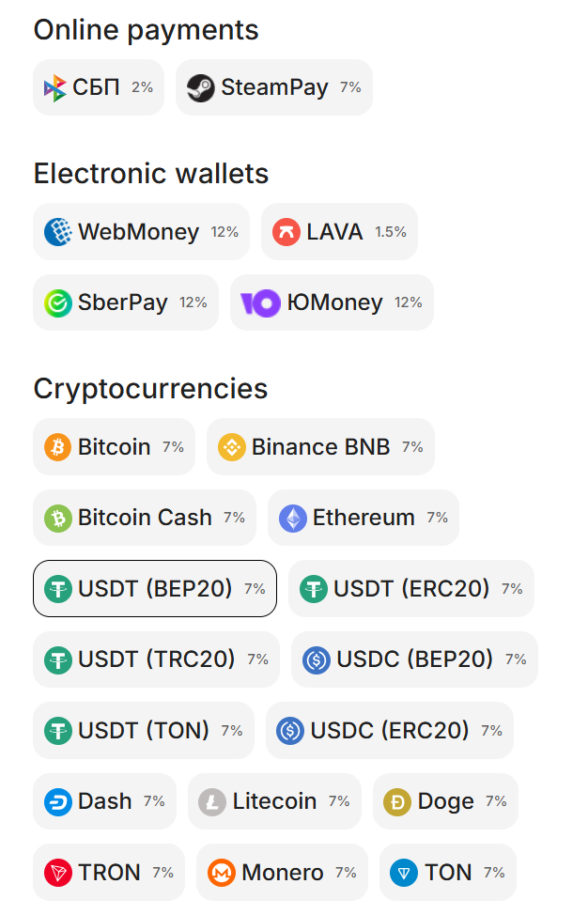
Task: Click the СБП payment logo icon
Action: (x=55, y=88)
